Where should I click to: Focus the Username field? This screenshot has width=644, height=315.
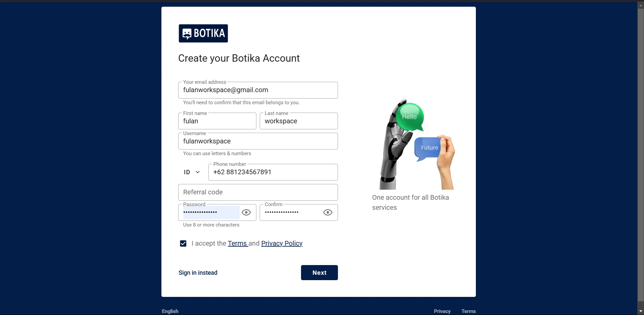pyautogui.click(x=258, y=141)
